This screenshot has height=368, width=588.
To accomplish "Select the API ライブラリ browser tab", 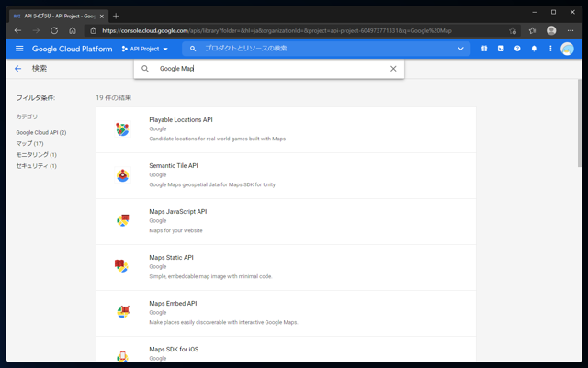I will (58, 17).
